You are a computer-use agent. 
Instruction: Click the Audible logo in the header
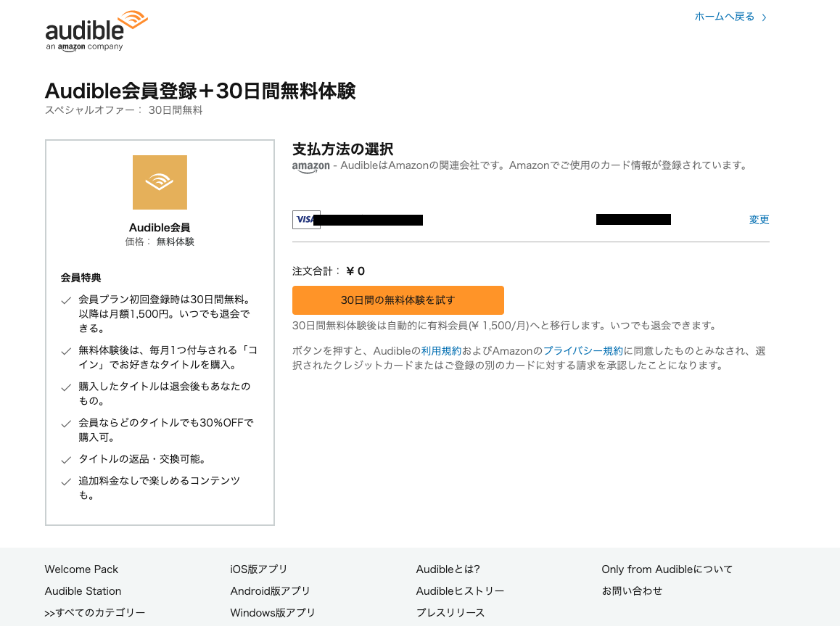(96, 31)
